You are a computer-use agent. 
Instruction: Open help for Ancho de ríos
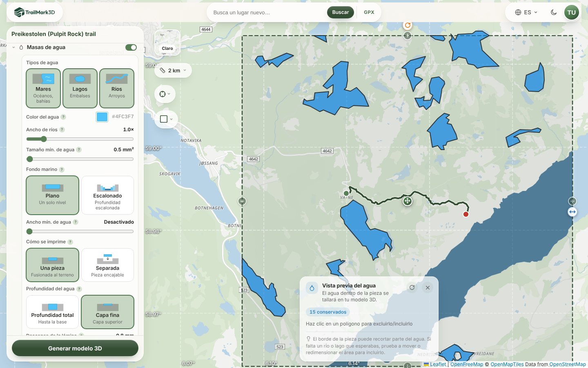(62, 130)
